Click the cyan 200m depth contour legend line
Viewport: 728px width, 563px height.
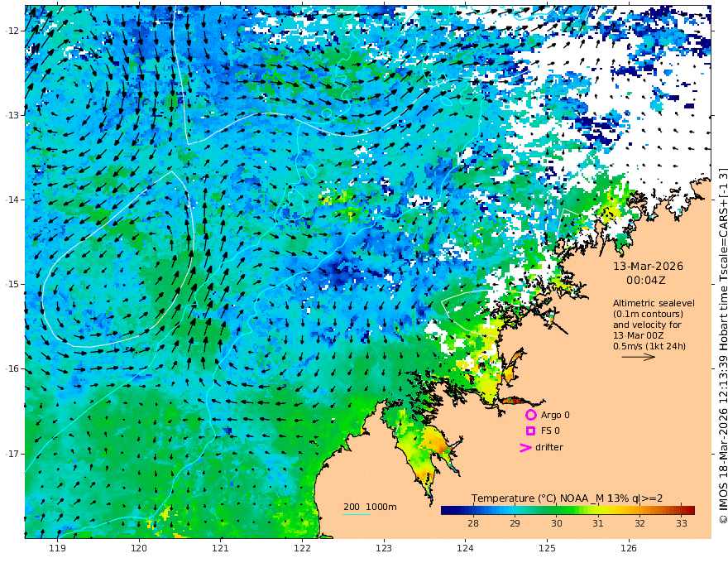(x=357, y=514)
